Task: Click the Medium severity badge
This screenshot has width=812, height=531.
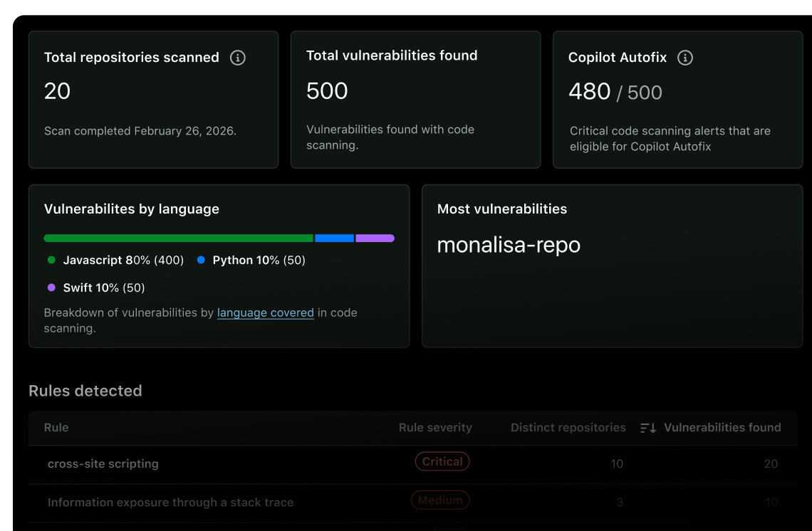Action: click(440, 500)
